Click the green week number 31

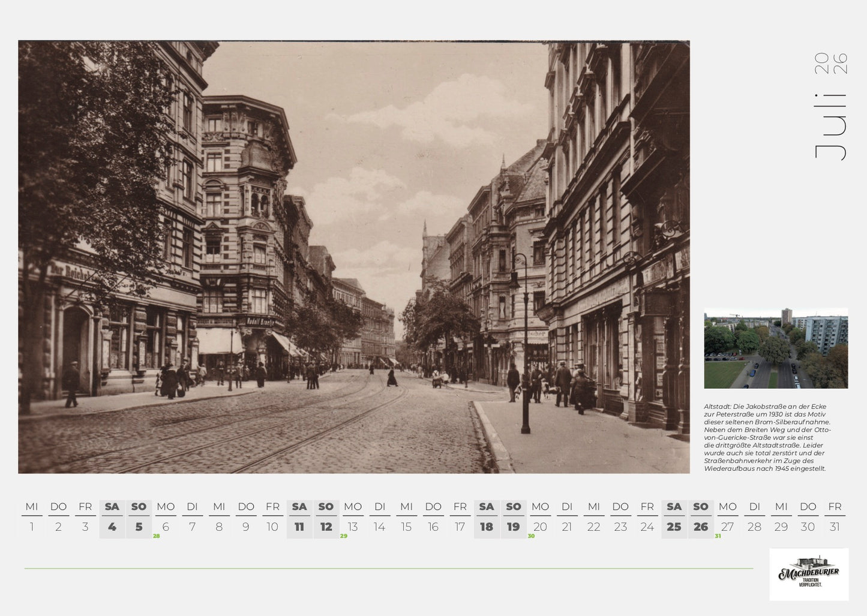(x=717, y=537)
